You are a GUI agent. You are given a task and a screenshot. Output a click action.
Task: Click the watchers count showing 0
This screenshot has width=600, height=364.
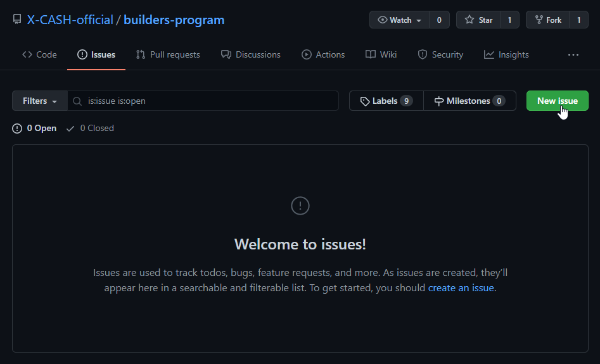pos(439,20)
